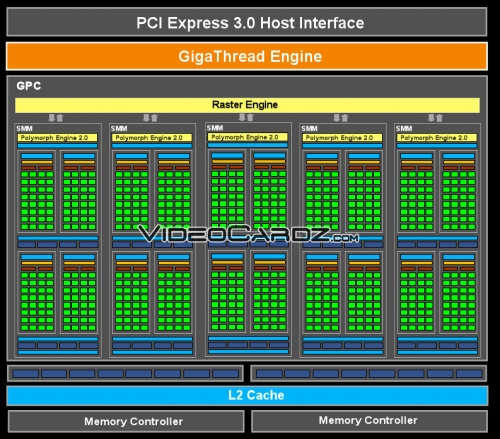Click the GPC label
500x439 pixels.
(x=29, y=86)
